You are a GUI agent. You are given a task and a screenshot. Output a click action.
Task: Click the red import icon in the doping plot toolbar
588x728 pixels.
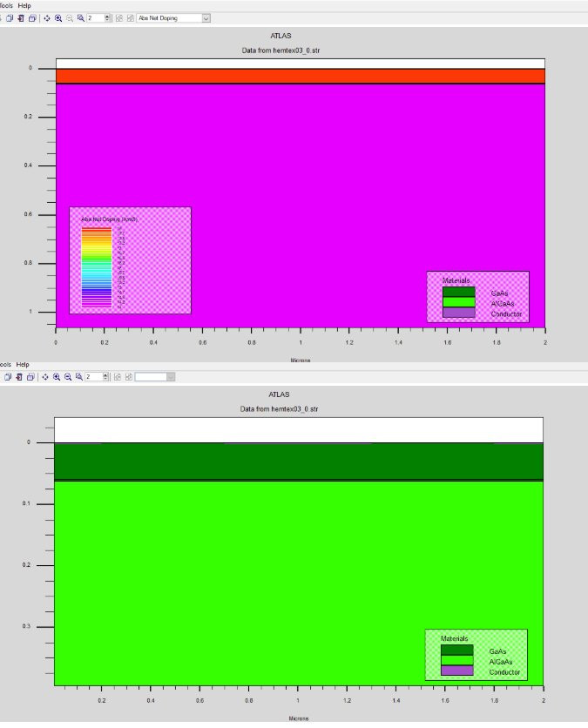pos(21,18)
